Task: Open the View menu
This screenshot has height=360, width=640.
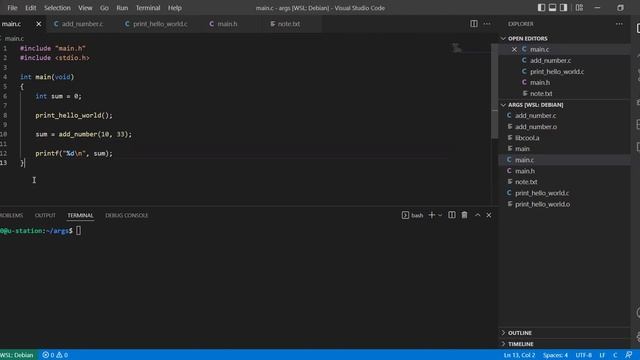Action: click(85, 8)
